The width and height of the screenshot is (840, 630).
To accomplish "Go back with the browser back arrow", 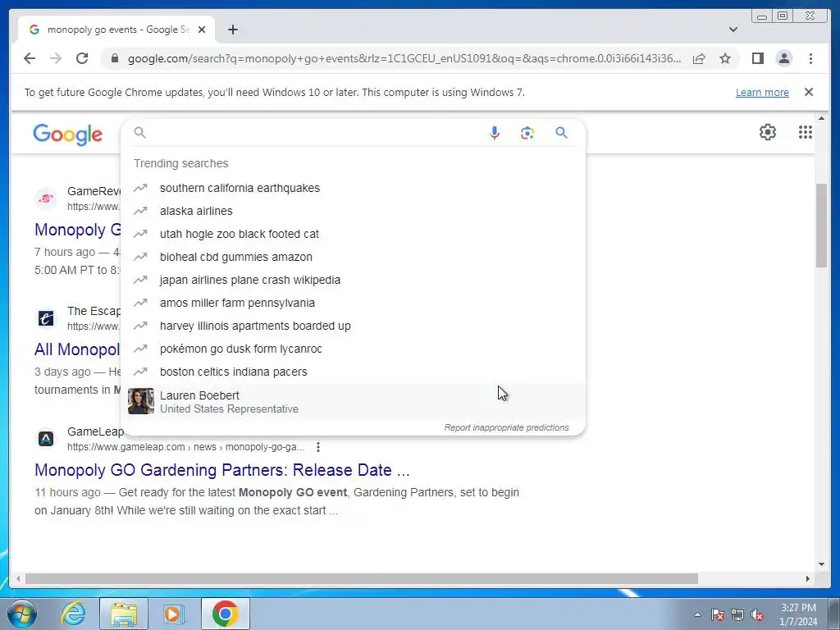I will pyautogui.click(x=30, y=58).
